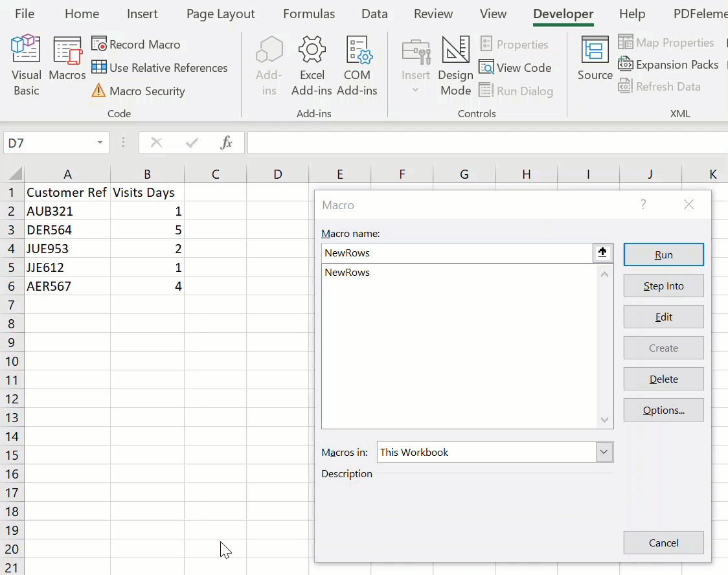Select column A header
The image size is (728, 575).
coord(67,174)
